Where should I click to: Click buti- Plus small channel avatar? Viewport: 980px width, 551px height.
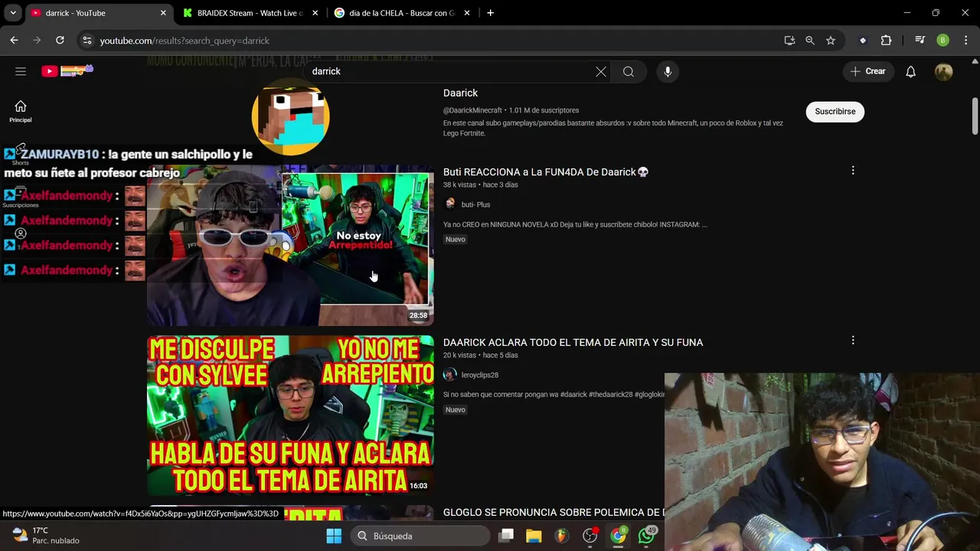click(450, 204)
